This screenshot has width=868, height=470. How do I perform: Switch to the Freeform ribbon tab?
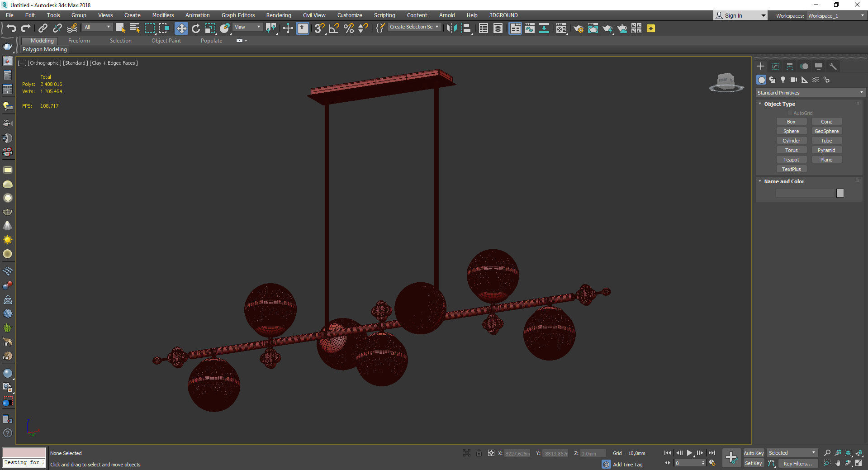point(79,41)
